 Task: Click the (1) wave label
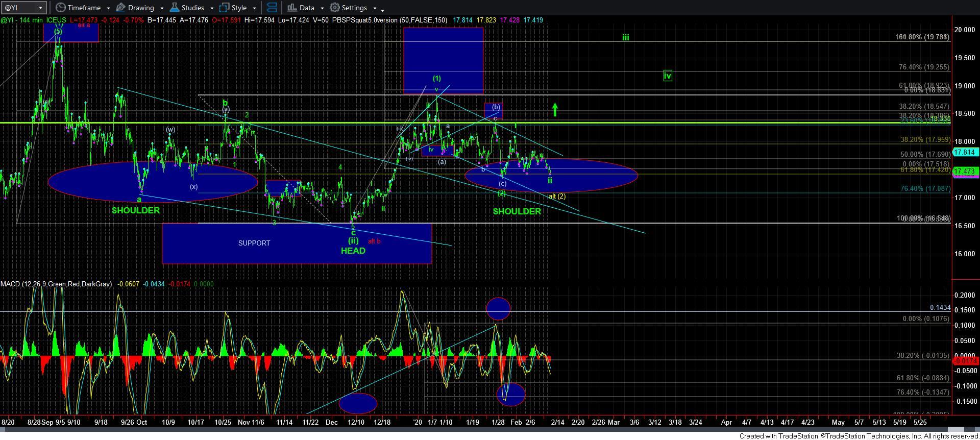(x=437, y=78)
